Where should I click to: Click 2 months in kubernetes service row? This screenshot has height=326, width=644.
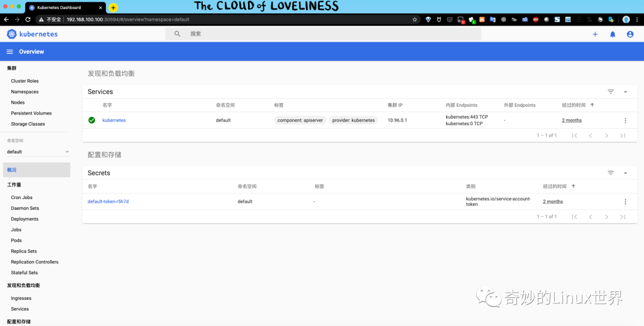click(572, 120)
